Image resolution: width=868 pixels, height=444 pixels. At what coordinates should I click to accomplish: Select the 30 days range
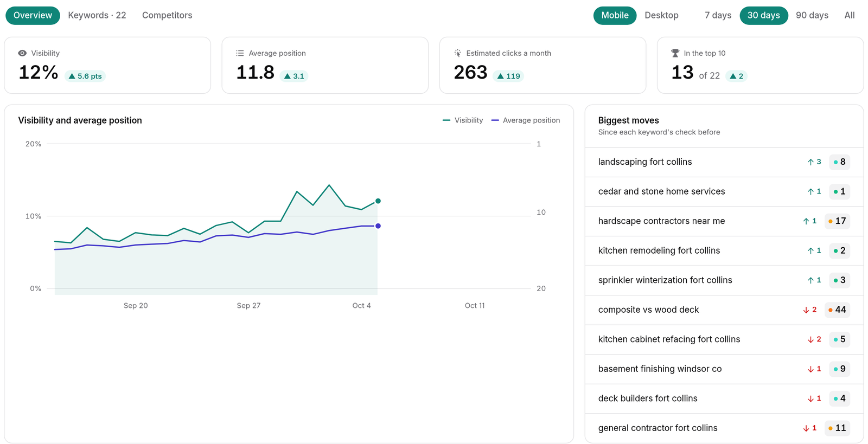[763, 15]
